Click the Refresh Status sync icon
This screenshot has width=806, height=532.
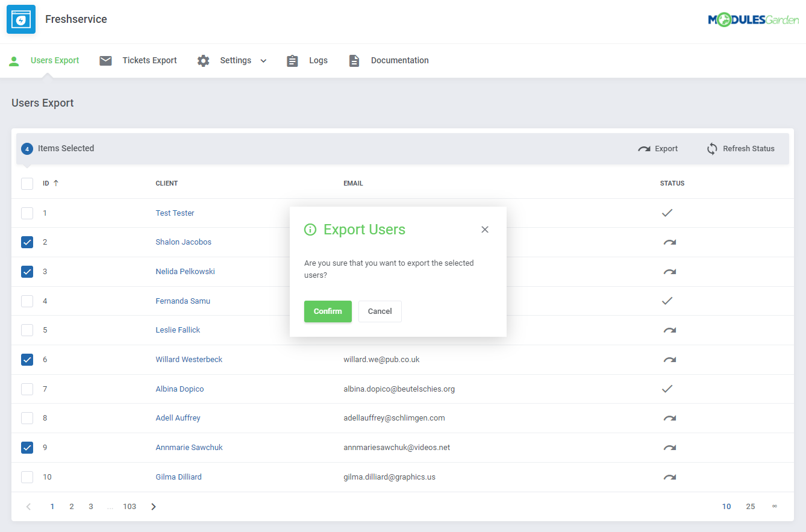point(712,149)
